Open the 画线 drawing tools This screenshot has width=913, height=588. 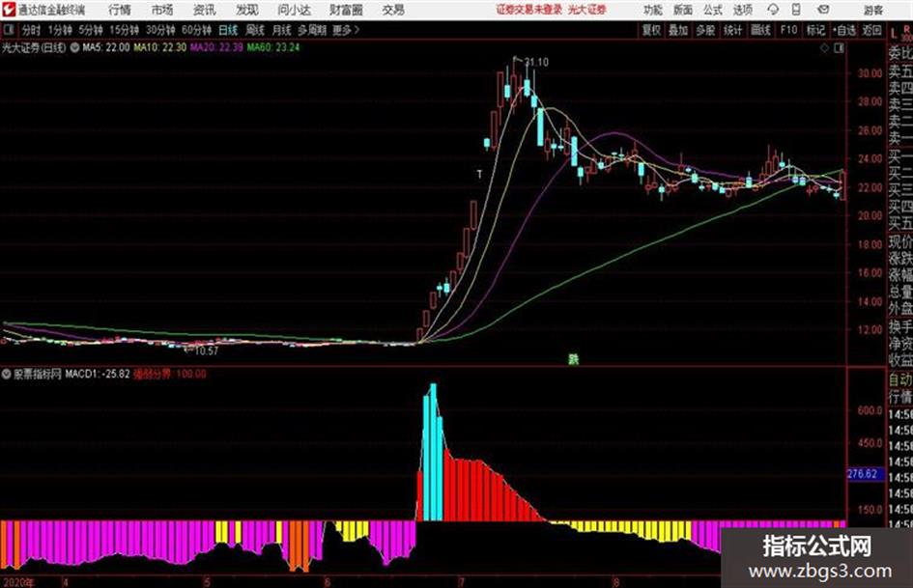click(x=760, y=30)
